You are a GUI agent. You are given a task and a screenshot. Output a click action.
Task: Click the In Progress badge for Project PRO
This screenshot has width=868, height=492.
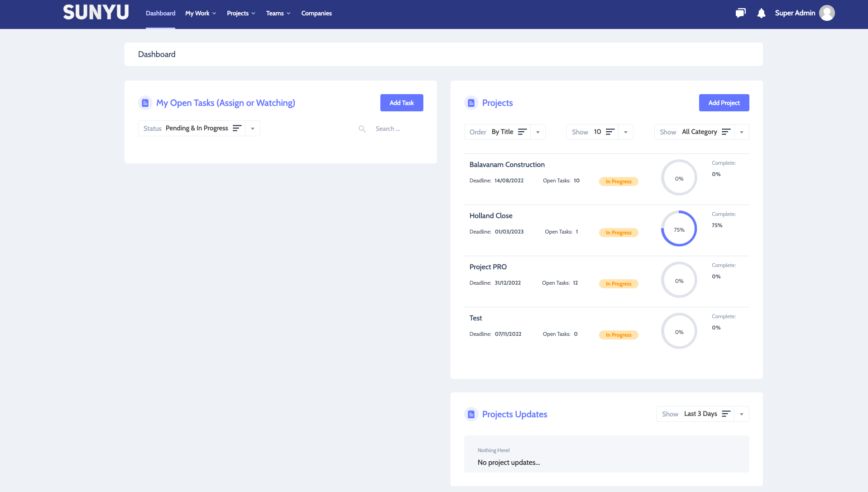(619, 284)
